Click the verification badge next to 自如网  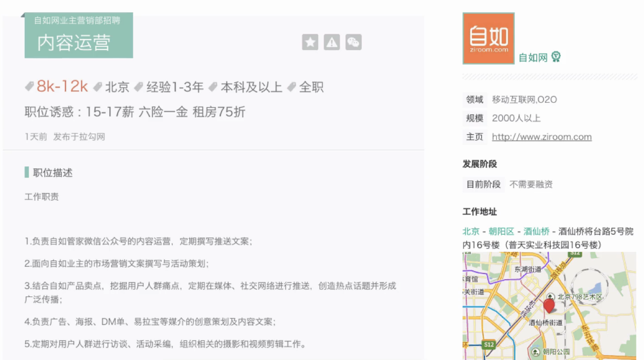point(556,57)
